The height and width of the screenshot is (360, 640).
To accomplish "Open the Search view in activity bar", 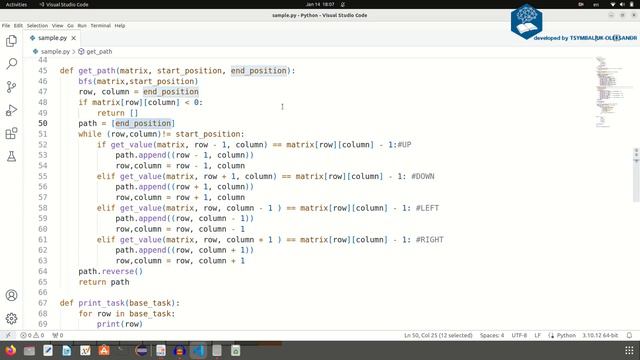I will pos(11,64).
